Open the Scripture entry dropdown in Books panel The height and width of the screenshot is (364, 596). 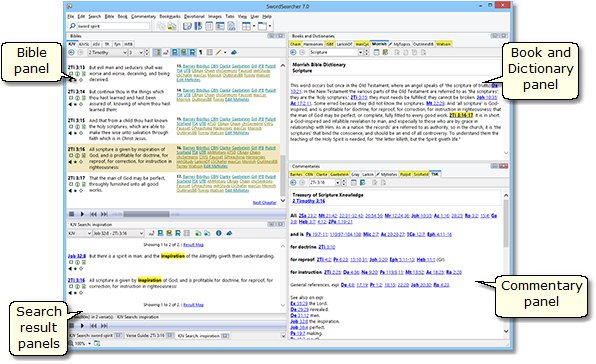360,52
